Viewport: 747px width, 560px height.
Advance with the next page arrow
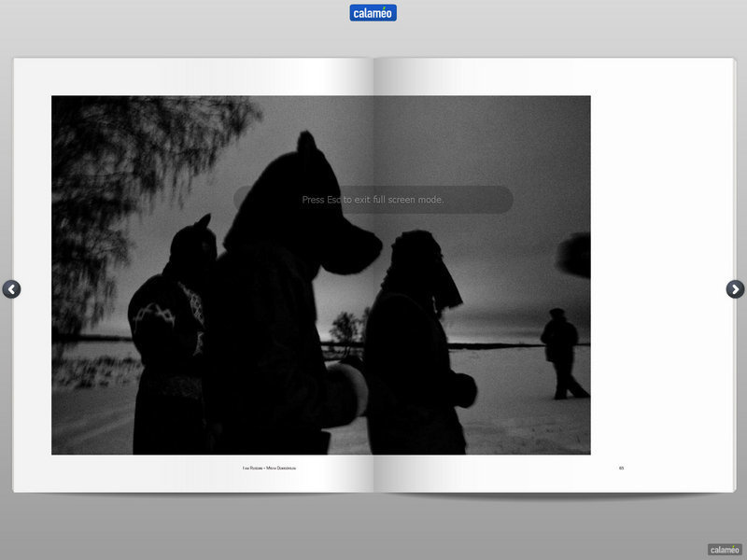tap(735, 289)
